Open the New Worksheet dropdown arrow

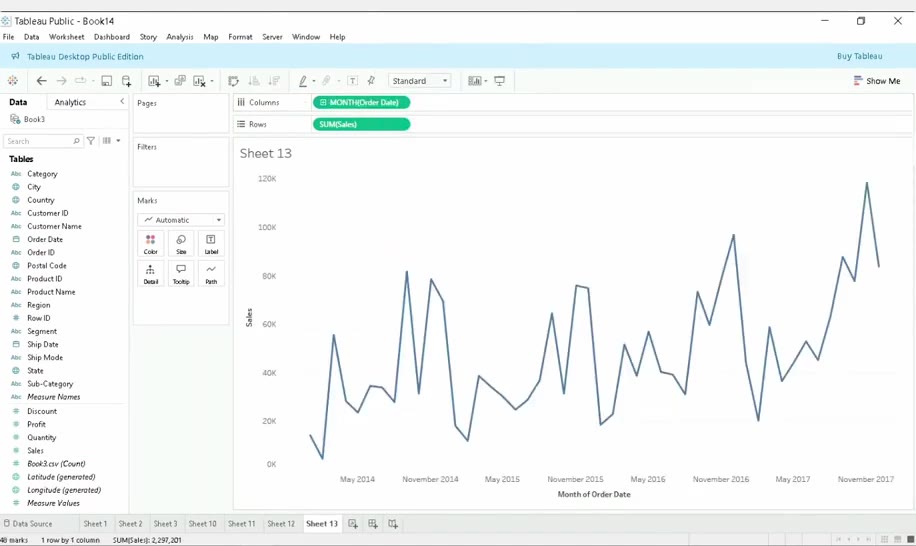pyautogui.click(x=166, y=81)
